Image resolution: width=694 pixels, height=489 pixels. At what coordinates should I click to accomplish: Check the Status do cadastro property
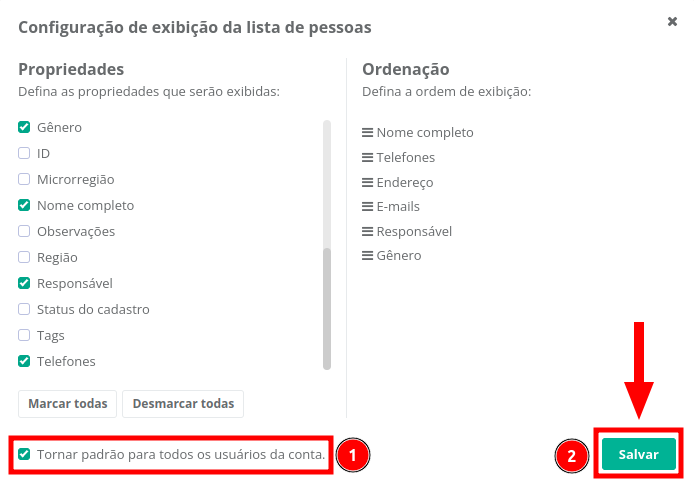click(x=25, y=309)
